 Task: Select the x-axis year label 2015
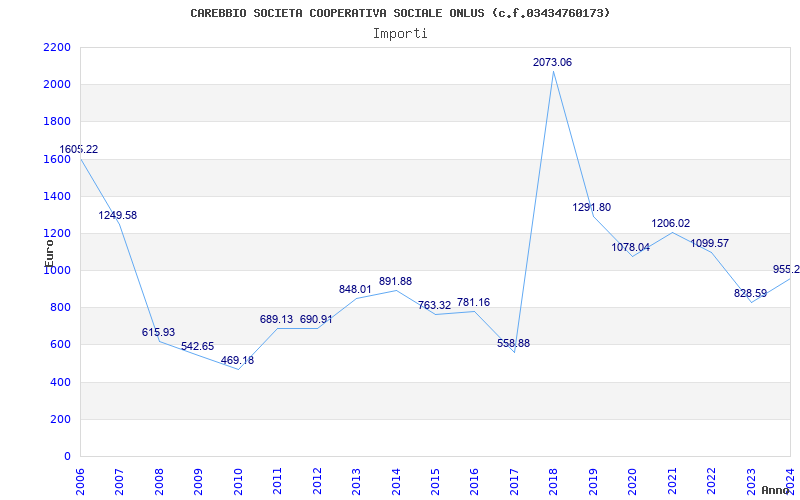[435, 481]
